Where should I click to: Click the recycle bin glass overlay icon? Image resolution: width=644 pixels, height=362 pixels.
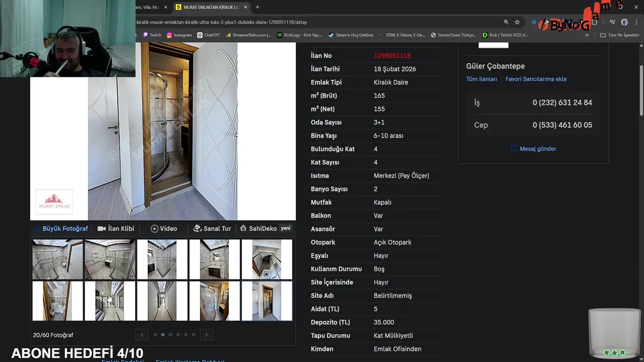pos(614,333)
